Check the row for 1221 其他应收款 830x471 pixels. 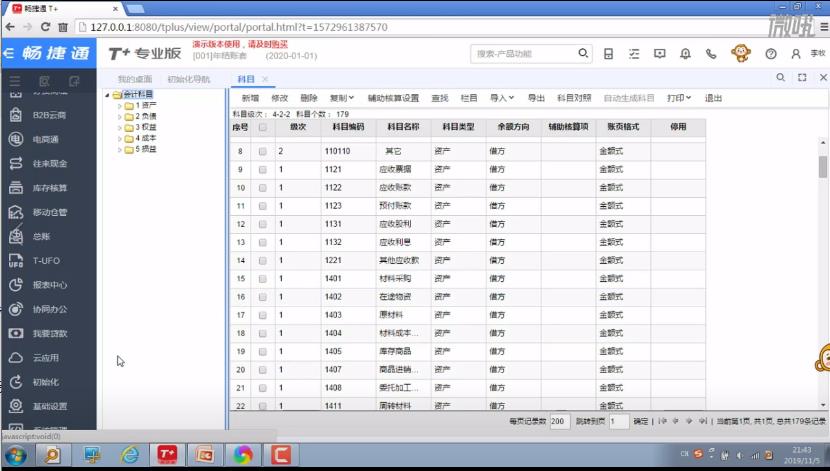263,260
